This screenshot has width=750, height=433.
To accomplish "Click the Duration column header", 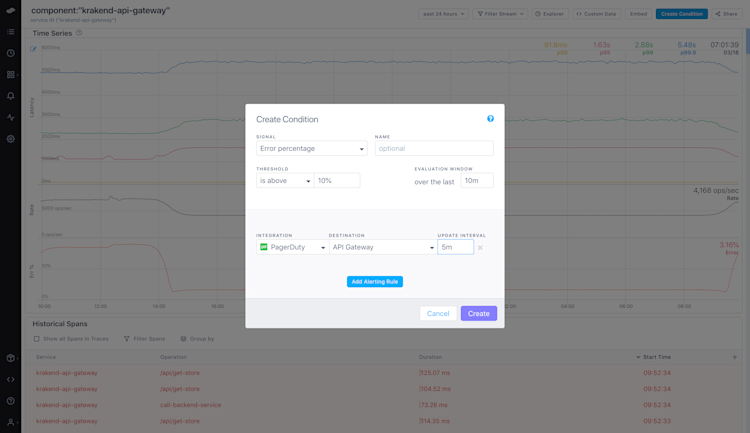I will [x=430, y=357].
